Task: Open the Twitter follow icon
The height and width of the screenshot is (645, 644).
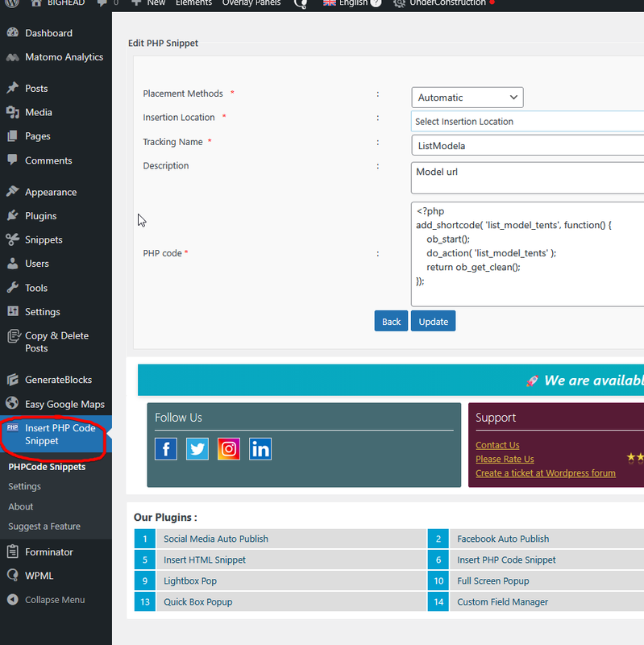Action: [197, 449]
